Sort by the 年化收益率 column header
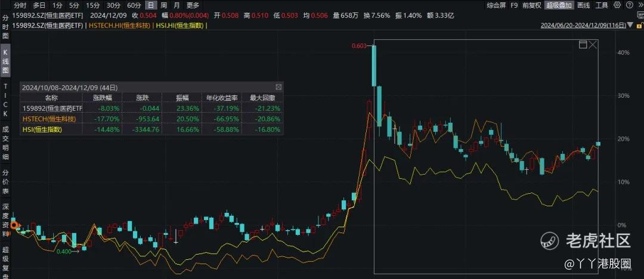 click(x=222, y=98)
